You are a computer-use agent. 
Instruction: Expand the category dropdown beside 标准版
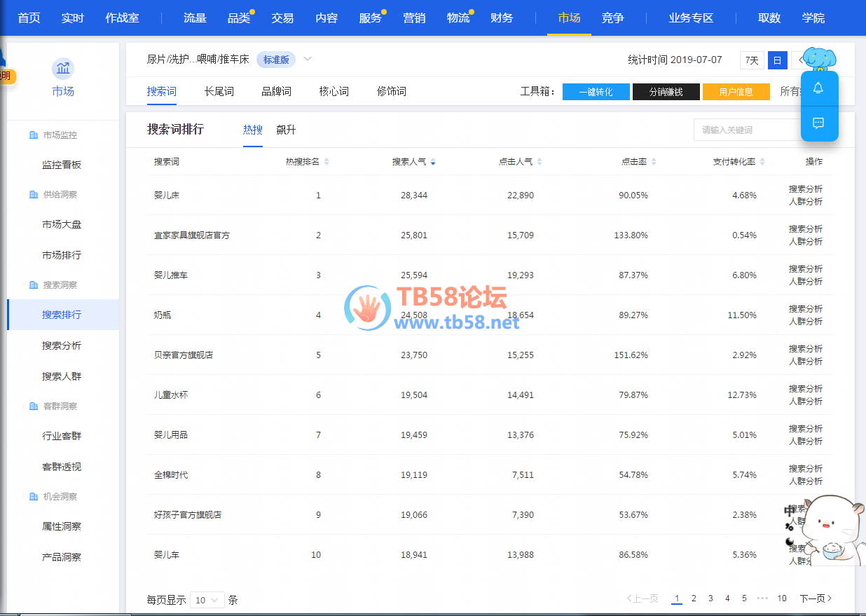[307, 59]
